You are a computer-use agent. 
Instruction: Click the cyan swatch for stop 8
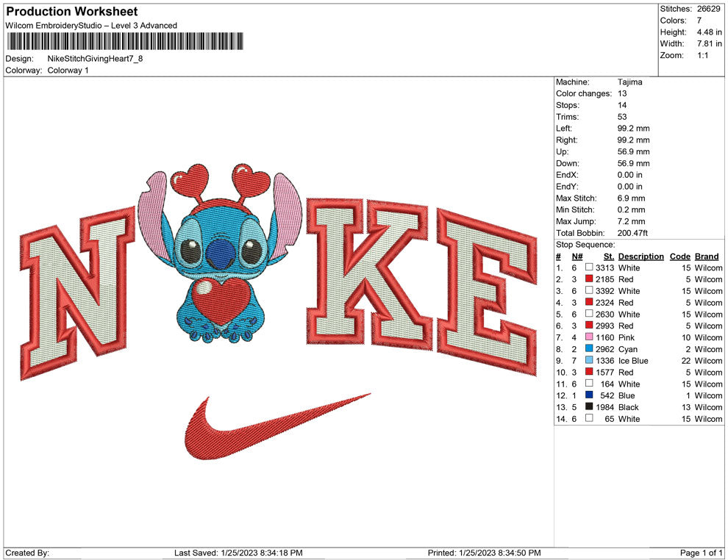click(x=589, y=348)
